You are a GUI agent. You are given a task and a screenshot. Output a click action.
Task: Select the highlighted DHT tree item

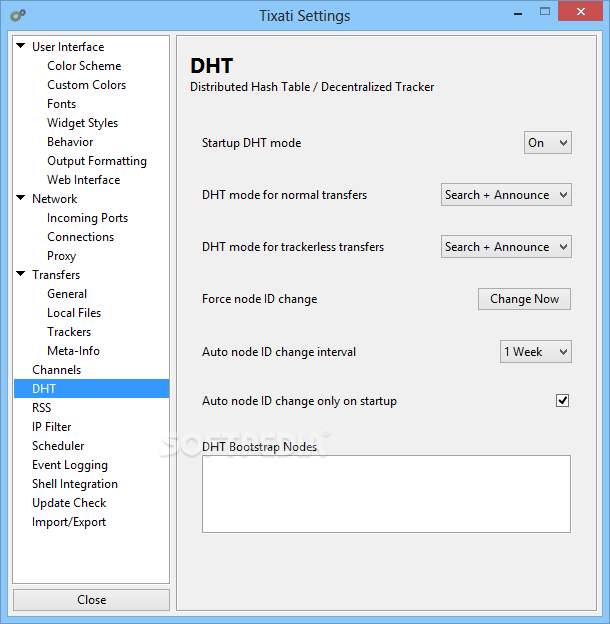click(x=92, y=388)
